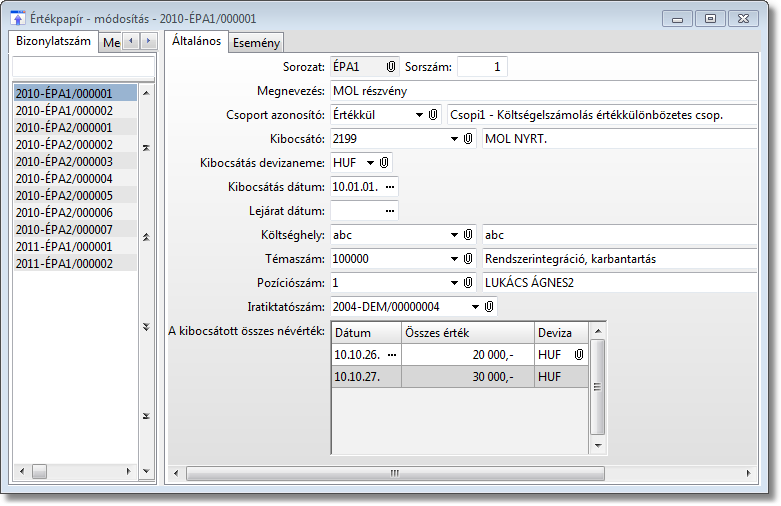
Task: Click the main form horizontal scrollbar thumb
Action: coord(395,473)
